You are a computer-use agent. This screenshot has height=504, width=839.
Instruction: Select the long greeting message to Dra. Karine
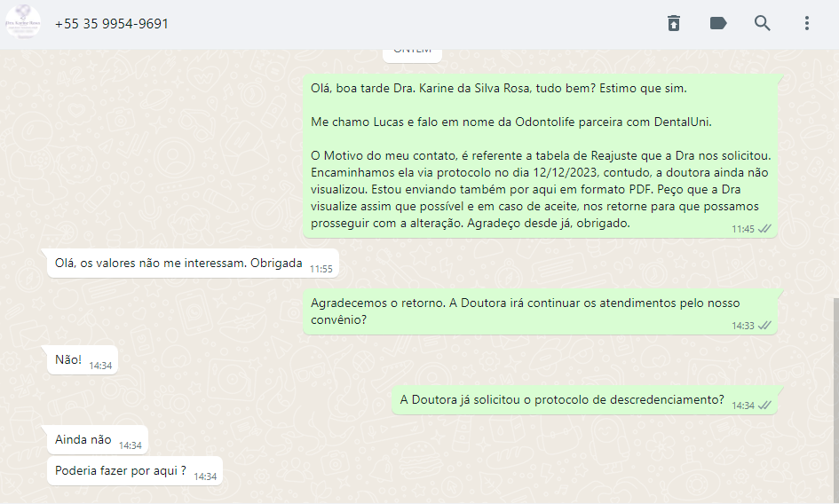540,155
